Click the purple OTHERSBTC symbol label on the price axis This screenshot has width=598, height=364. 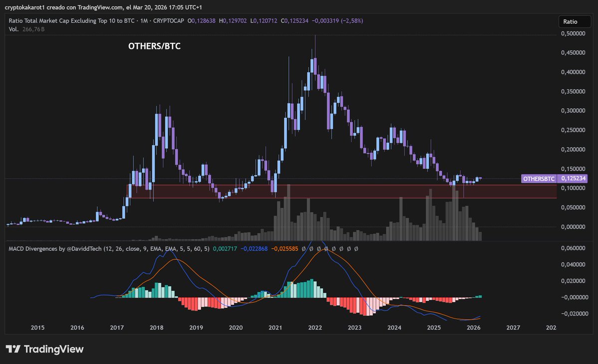pyautogui.click(x=539, y=179)
